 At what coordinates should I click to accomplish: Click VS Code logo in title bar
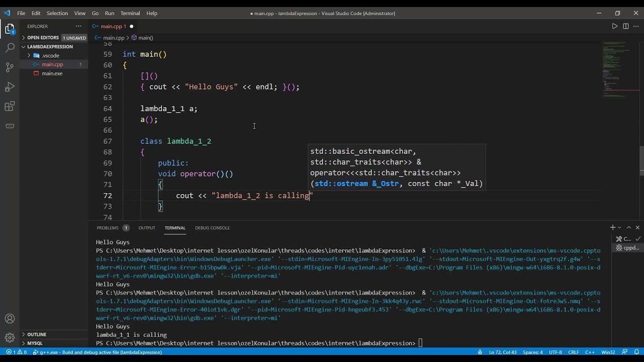pos(7,13)
